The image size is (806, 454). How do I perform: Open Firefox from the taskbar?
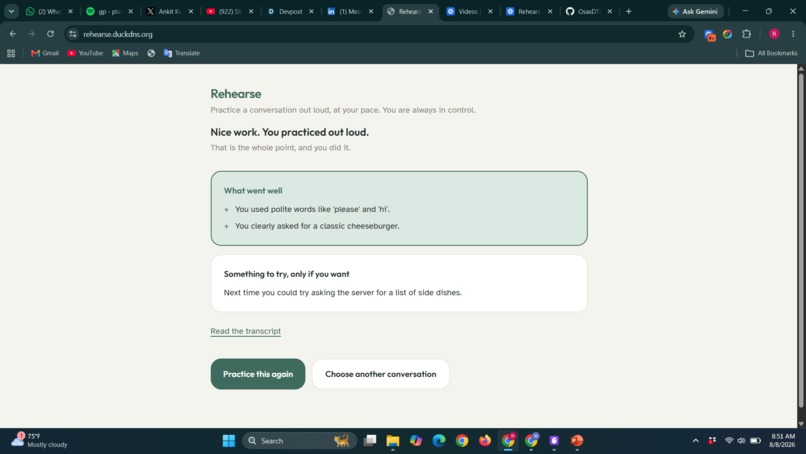pos(485,441)
